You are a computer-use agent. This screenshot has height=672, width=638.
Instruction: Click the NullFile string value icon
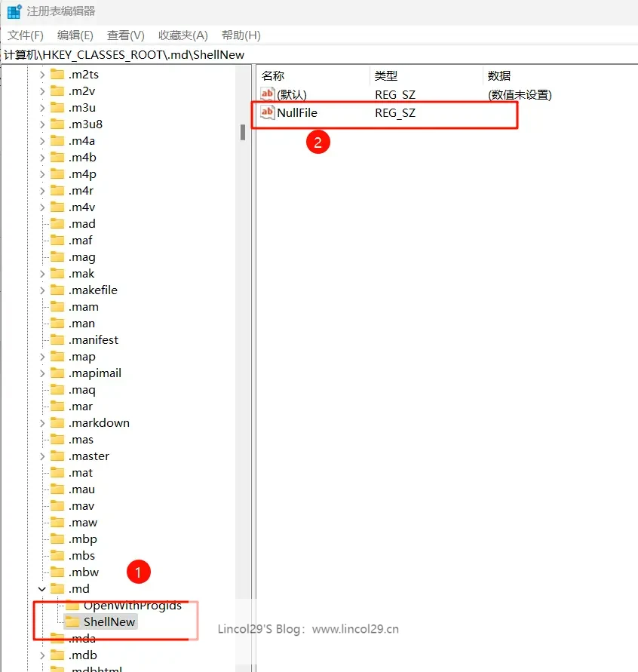click(268, 112)
